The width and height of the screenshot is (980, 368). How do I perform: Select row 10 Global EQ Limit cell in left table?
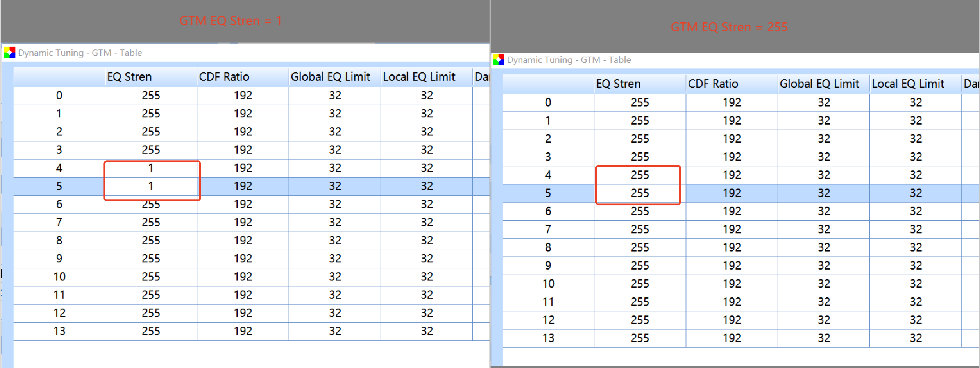335,277
